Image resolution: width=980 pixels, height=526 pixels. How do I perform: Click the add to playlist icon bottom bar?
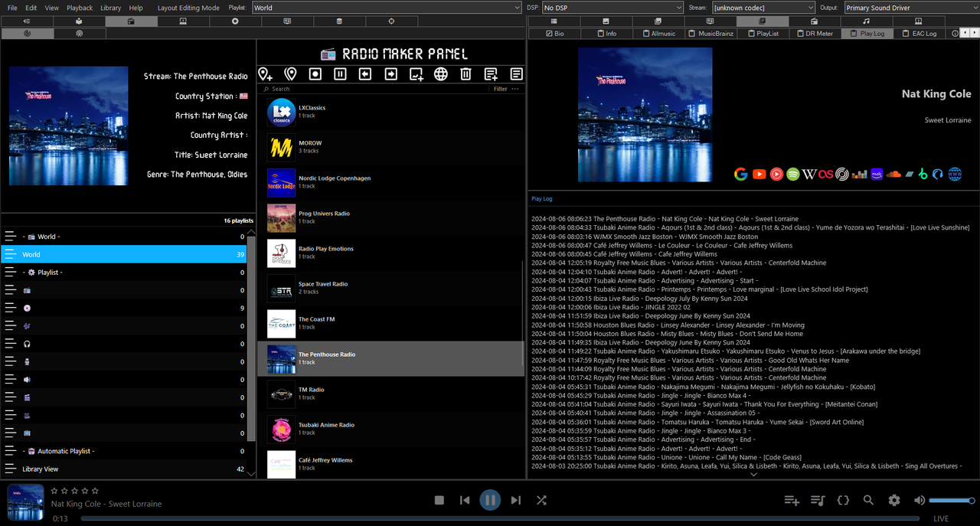click(792, 500)
